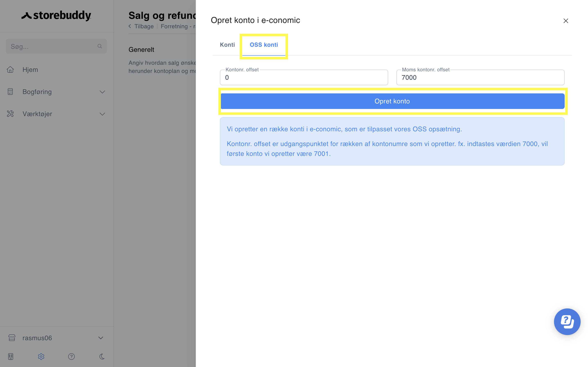Expand the Bogføring chevron
Screen dimensions: 588x367
click(102, 92)
